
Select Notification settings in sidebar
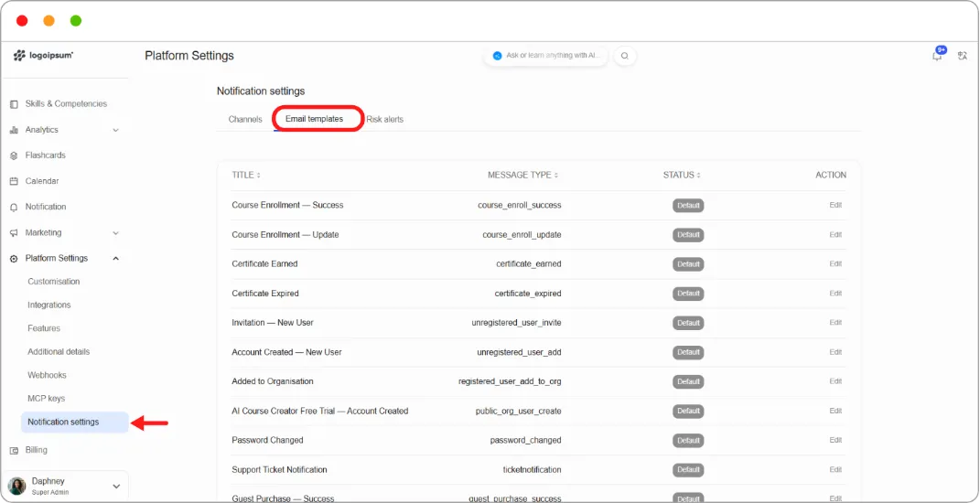(74, 423)
